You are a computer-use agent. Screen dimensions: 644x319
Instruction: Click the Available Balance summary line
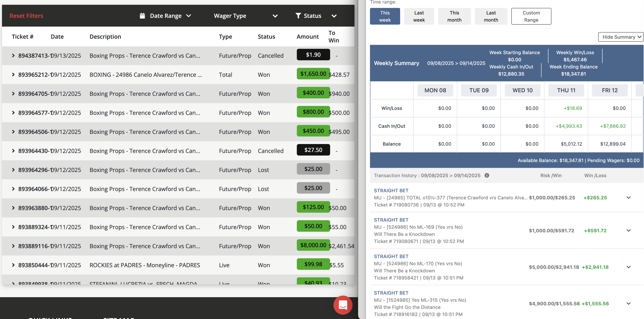click(578, 160)
